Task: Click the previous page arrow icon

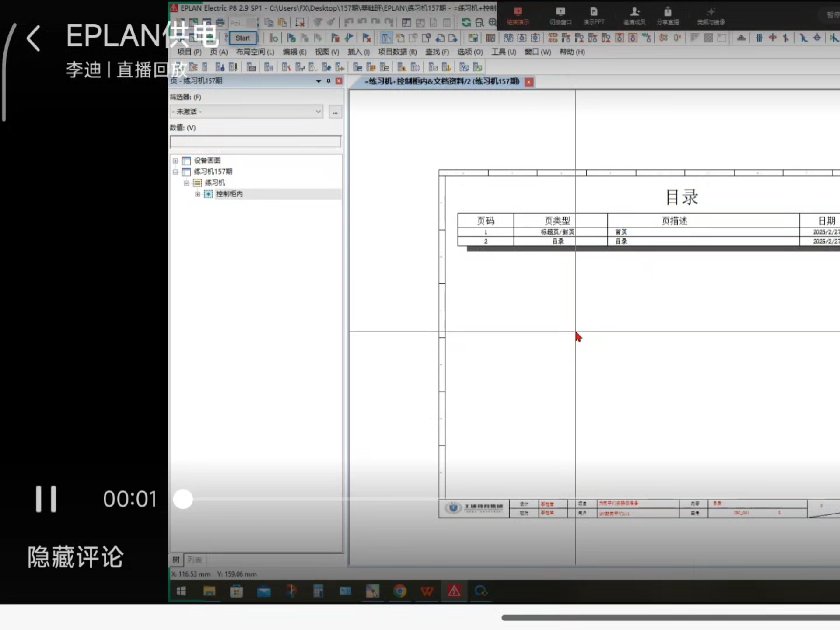Action: pyautogui.click(x=440, y=38)
